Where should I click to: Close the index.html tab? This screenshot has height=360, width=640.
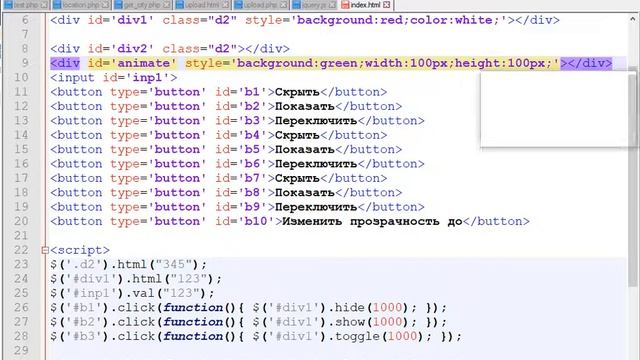pyautogui.click(x=387, y=5)
